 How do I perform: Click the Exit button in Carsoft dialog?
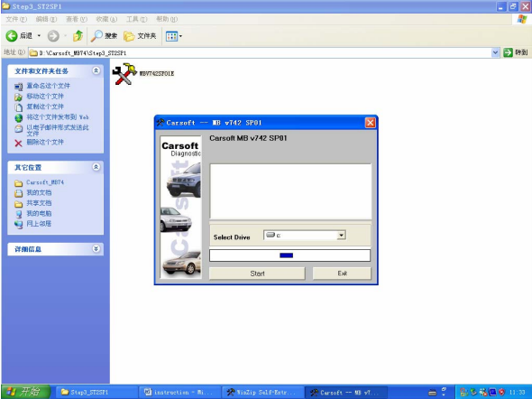342,274
